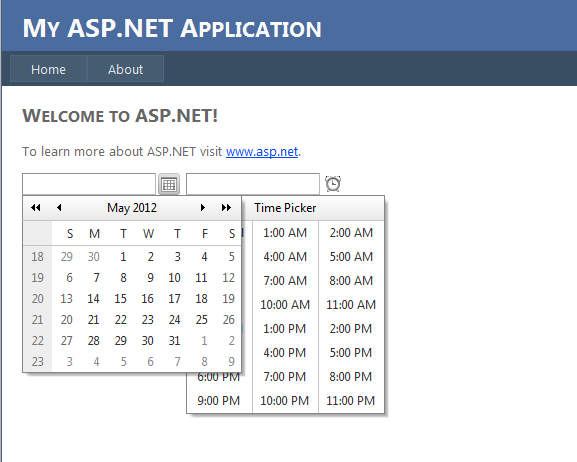This screenshot has width=577, height=462.
Task: Pick 11:00 PM time cell
Action: (x=351, y=401)
